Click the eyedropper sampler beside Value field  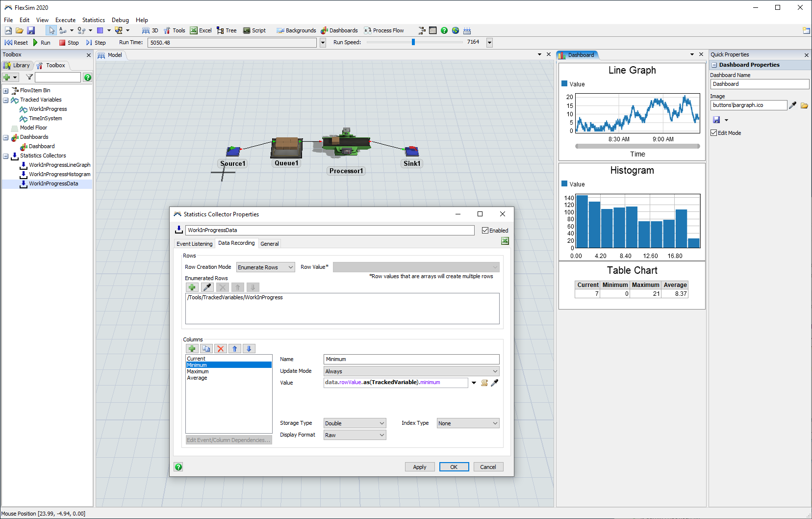coord(495,383)
